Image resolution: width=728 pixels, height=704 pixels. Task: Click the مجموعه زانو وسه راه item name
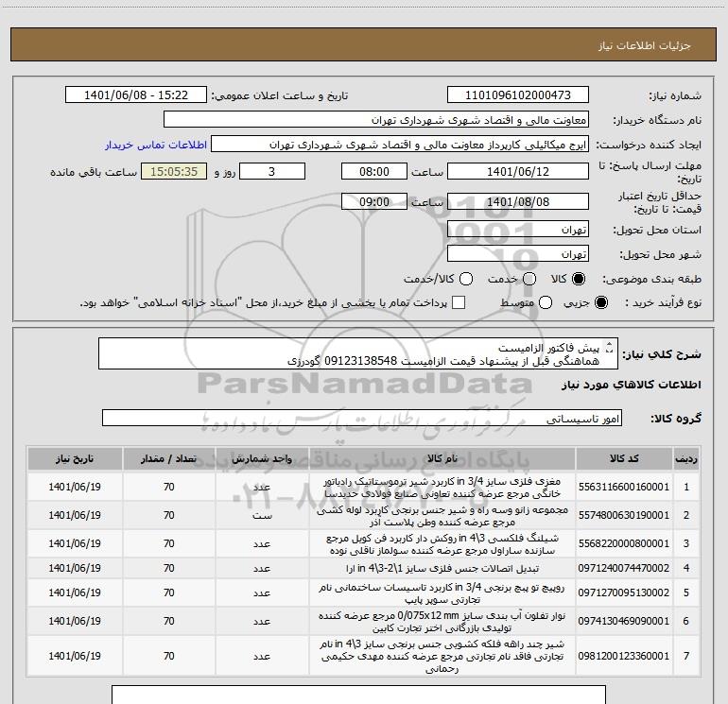click(442, 515)
